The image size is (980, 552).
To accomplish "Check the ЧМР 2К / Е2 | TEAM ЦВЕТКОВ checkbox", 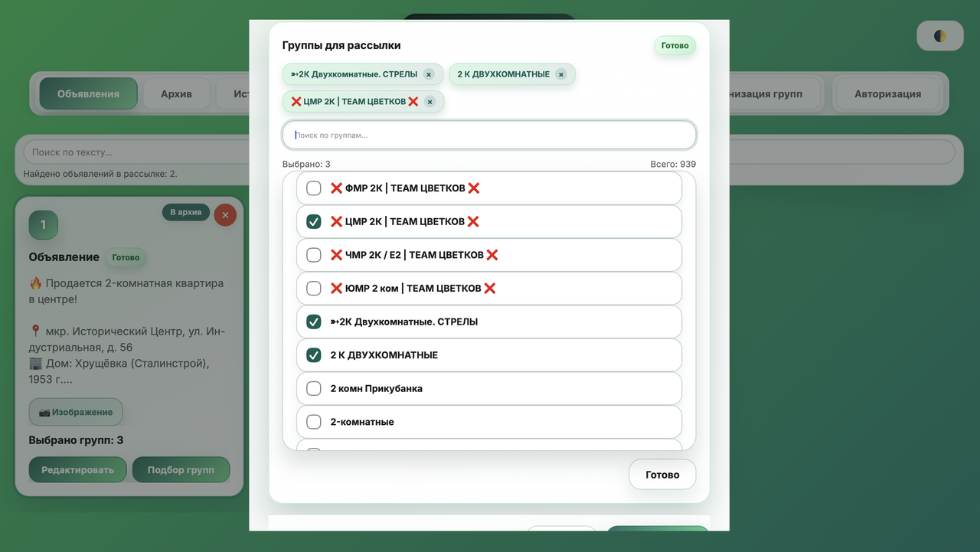I will [313, 255].
